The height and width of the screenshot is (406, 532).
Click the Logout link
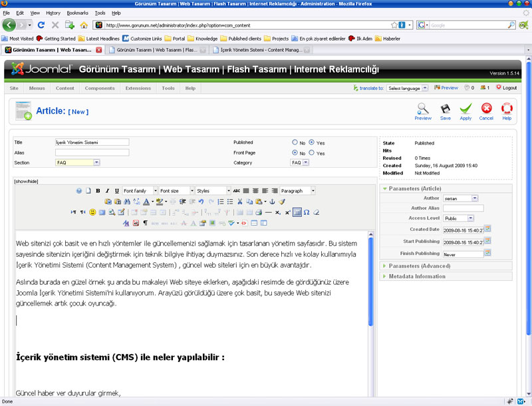(506, 88)
